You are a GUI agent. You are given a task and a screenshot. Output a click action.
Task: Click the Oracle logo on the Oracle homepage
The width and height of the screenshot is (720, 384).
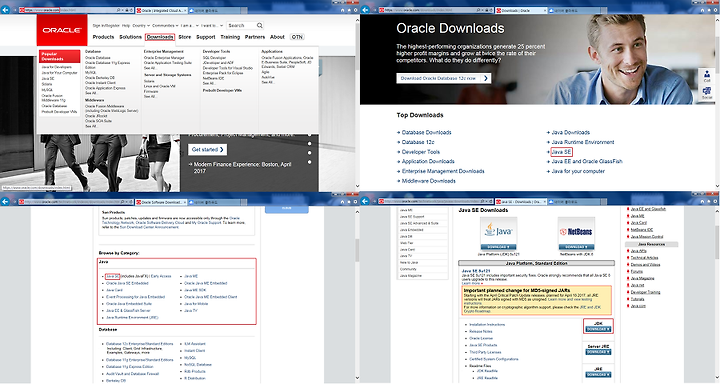tap(62, 30)
